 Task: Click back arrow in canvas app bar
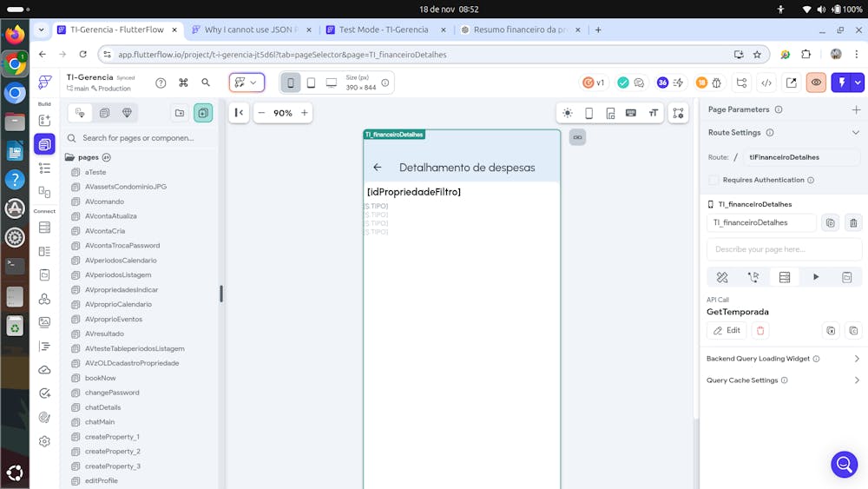[x=378, y=168]
